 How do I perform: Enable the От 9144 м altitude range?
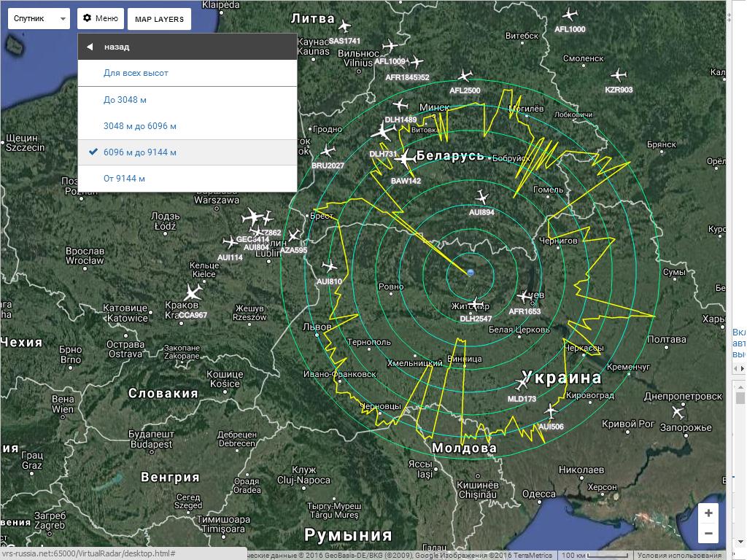tap(124, 179)
